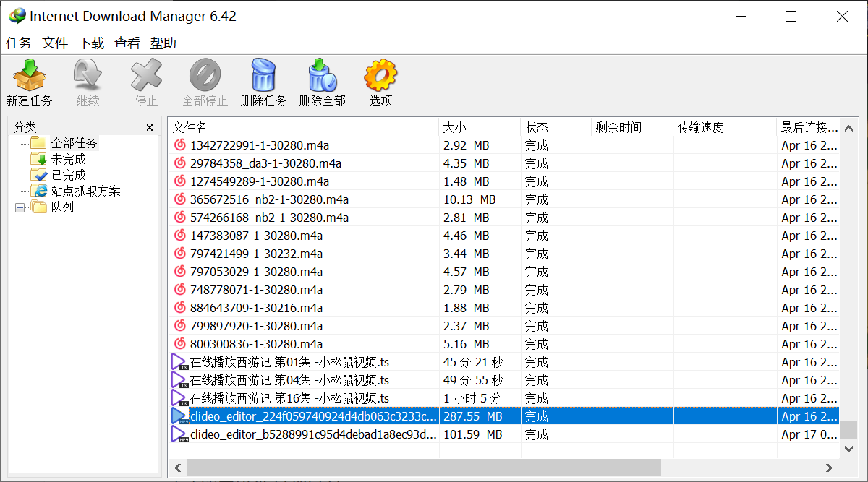Image resolution: width=868 pixels, height=482 pixels.
Task: Click file icon of 799897920-1-30280.m4a
Action: [180, 326]
